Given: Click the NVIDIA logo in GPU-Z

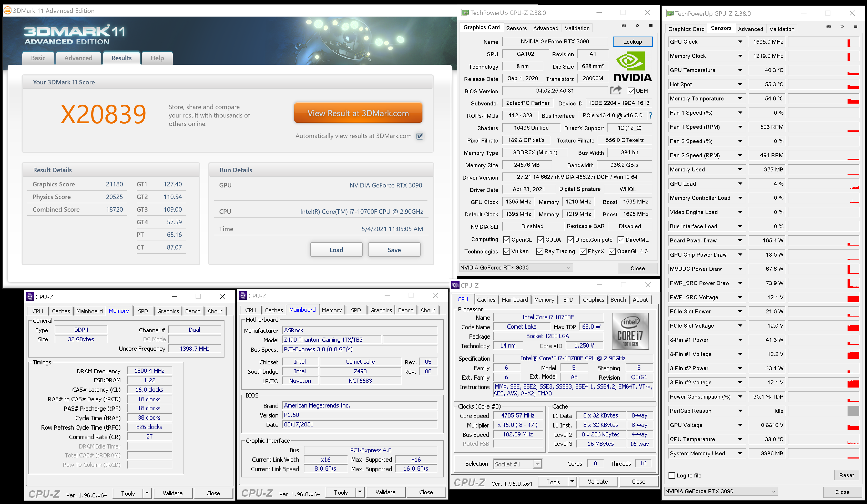Looking at the screenshot, I should [x=632, y=67].
